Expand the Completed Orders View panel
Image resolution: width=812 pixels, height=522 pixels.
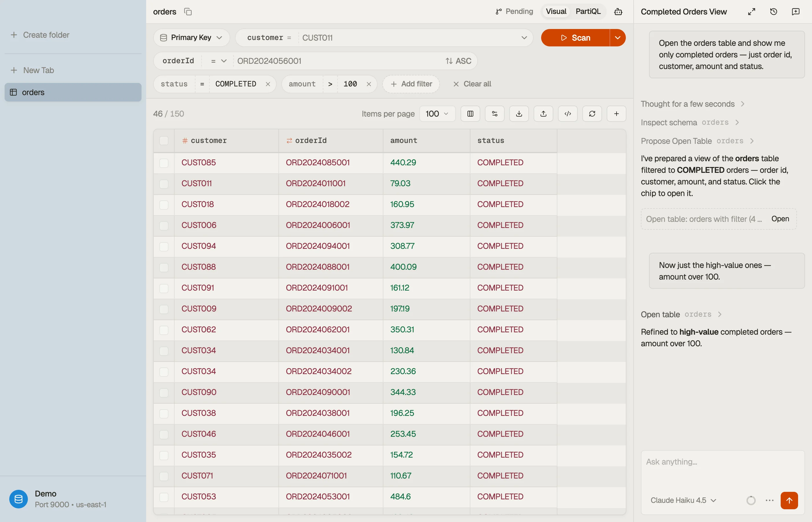751,12
